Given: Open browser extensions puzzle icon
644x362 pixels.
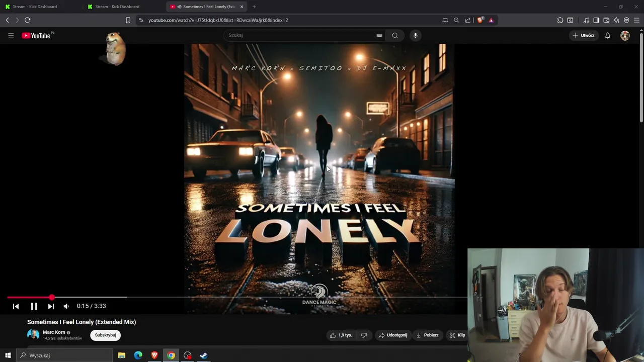Looking at the screenshot, I should click(560, 20).
